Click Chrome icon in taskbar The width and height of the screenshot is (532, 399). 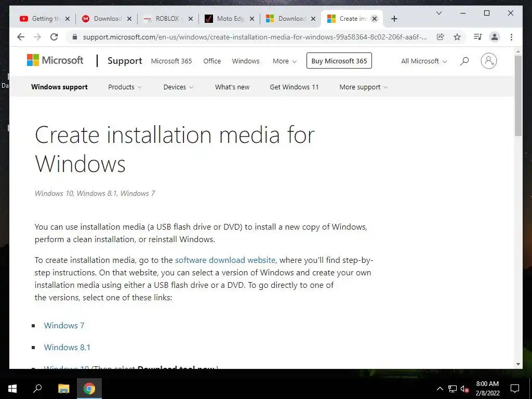click(x=89, y=389)
